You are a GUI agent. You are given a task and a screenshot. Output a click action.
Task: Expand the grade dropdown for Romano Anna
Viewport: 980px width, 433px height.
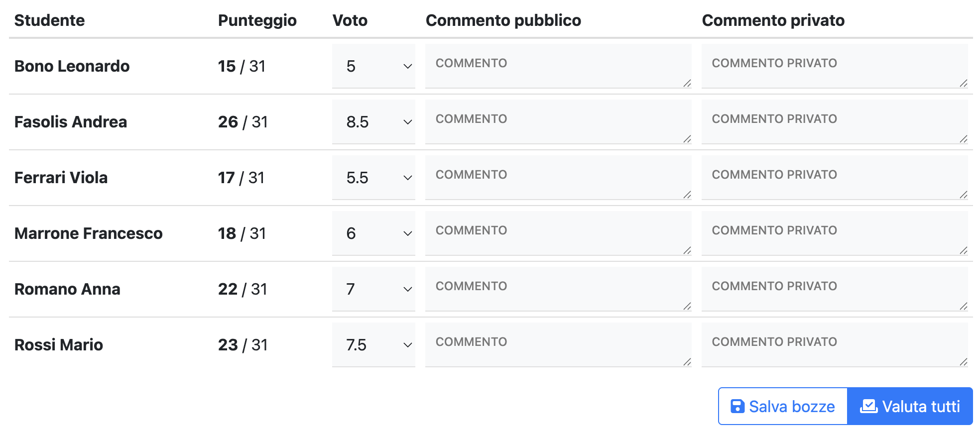tap(373, 289)
